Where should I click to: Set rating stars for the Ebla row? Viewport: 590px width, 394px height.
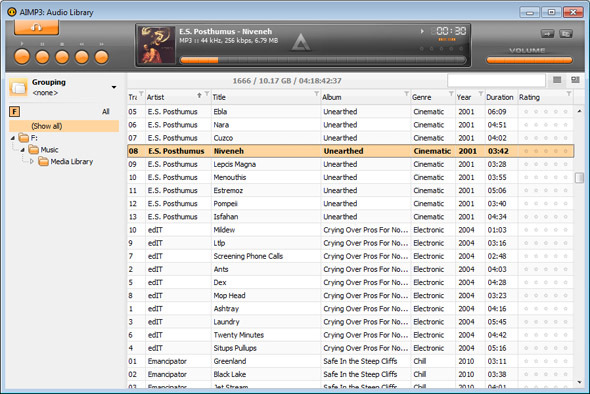click(546, 112)
